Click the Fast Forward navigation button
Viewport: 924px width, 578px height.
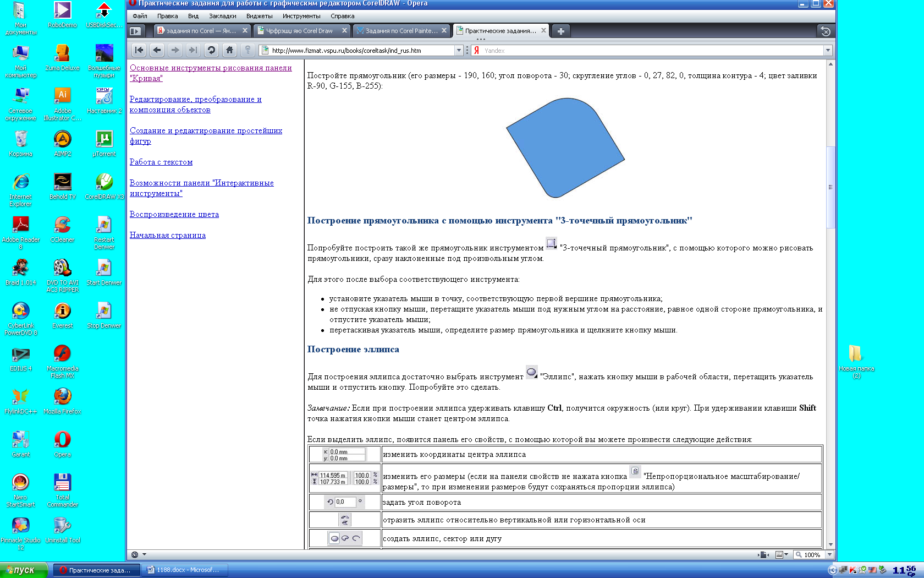coord(193,50)
